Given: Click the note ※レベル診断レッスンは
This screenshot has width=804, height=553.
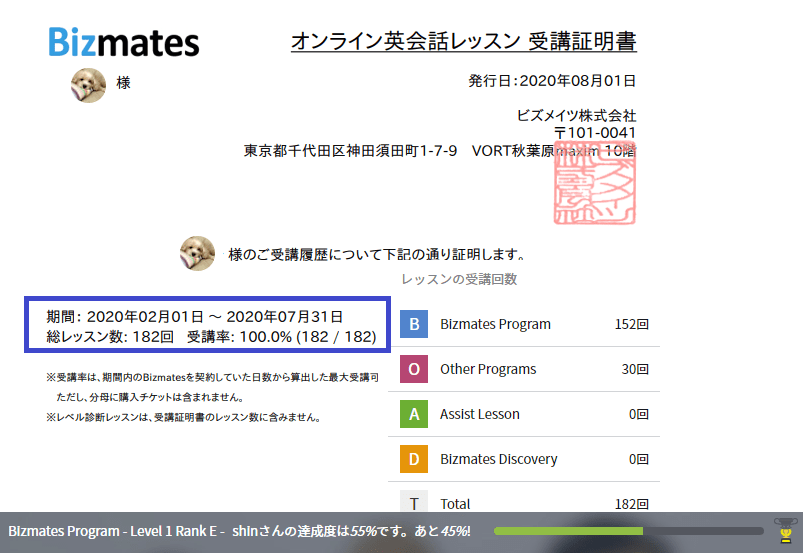Looking at the screenshot, I should point(185,417).
